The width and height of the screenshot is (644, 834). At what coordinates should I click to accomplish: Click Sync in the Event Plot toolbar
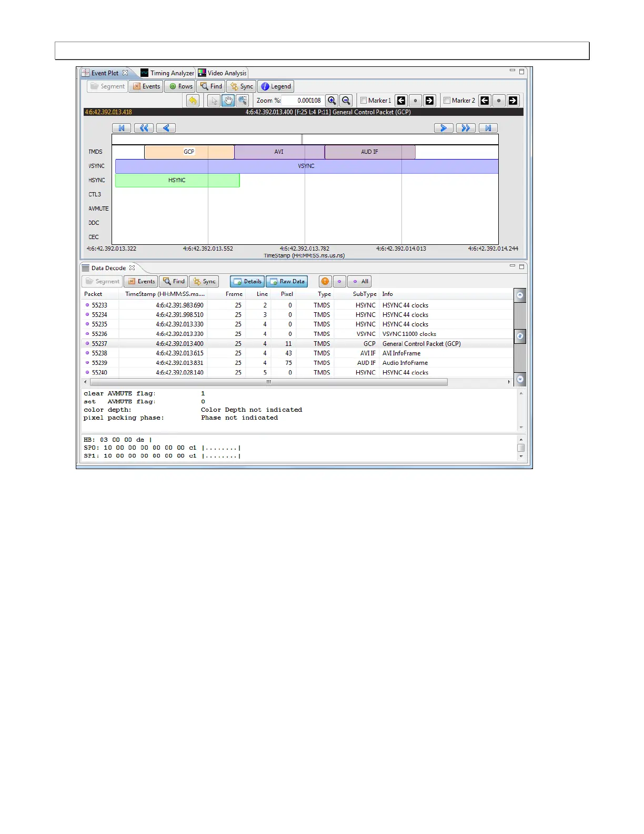tap(241, 86)
